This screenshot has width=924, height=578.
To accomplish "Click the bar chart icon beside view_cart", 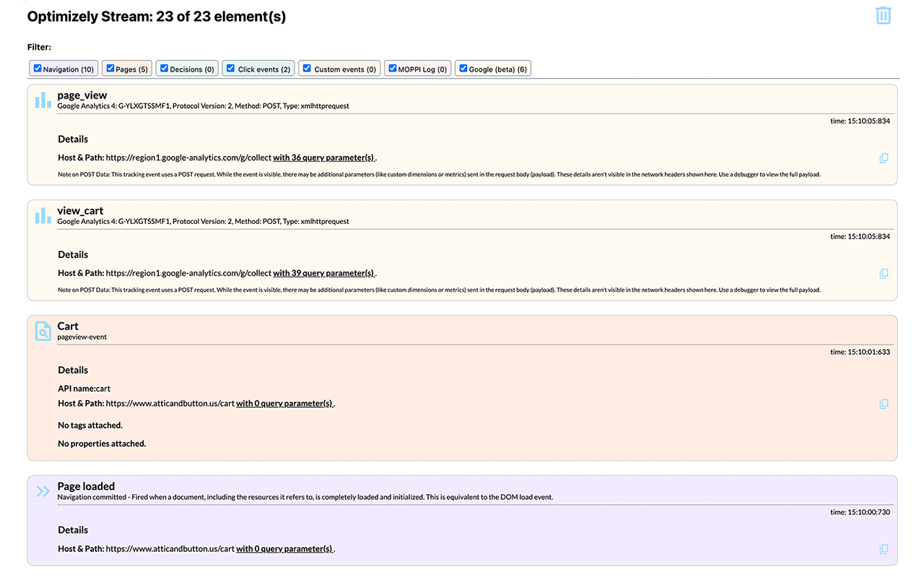I will (x=43, y=215).
